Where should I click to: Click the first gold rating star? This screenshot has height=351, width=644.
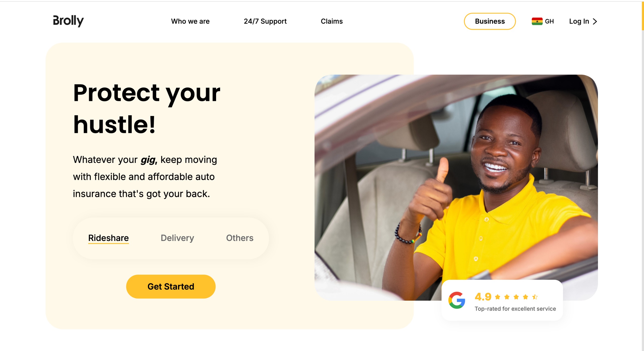pyautogui.click(x=497, y=297)
